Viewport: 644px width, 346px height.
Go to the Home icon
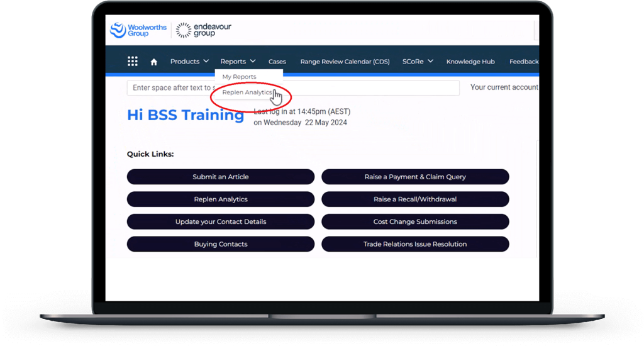click(x=154, y=62)
